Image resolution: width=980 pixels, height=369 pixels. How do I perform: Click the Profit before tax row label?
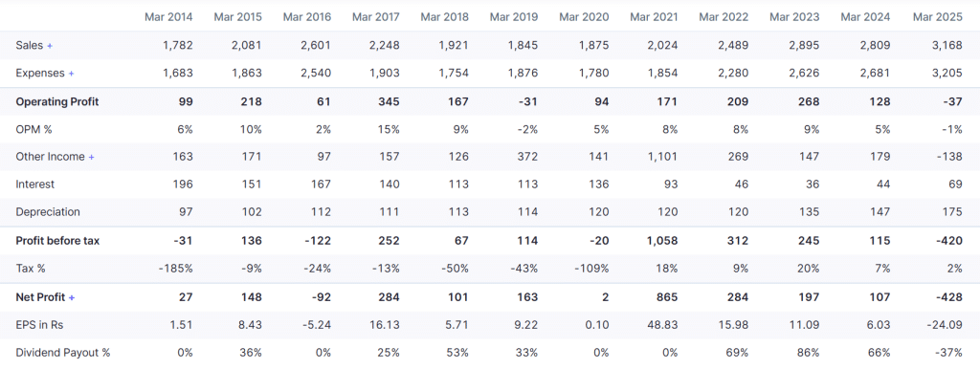point(57,241)
